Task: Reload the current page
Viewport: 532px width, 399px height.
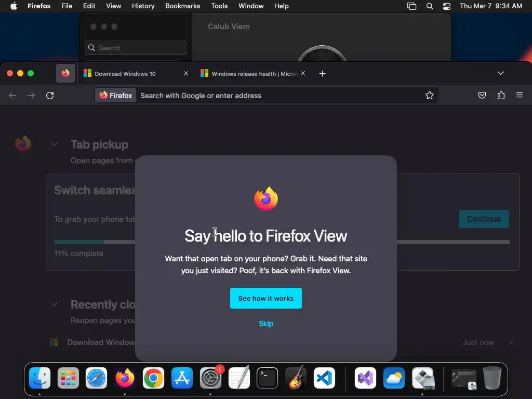Action: pyautogui.click(x=50, y=96)
